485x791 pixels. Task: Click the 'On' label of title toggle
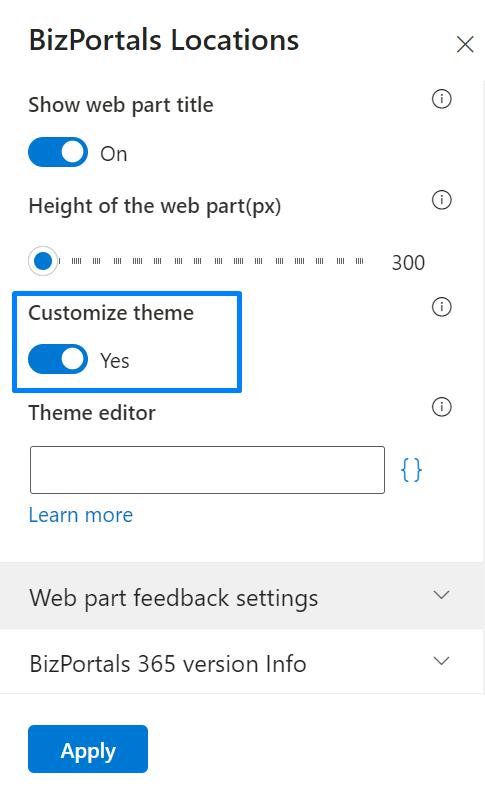(x=114, y=154)
